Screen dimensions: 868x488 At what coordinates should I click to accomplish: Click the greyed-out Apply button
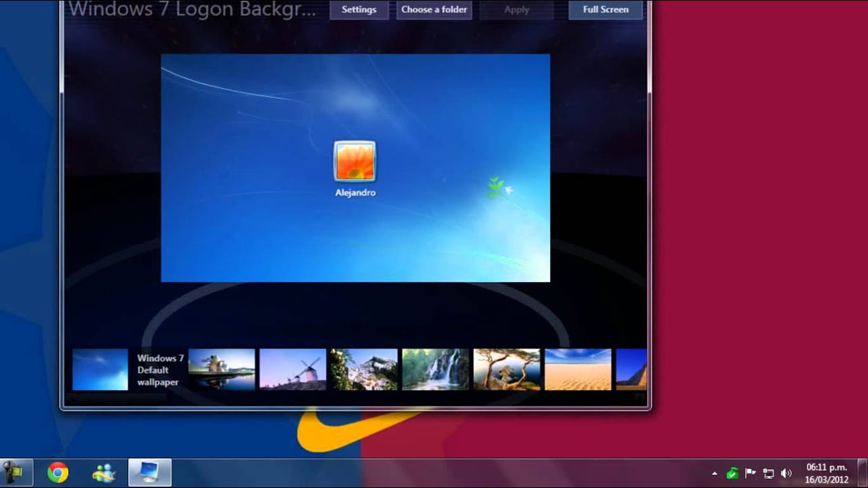[x=516, y=9]
